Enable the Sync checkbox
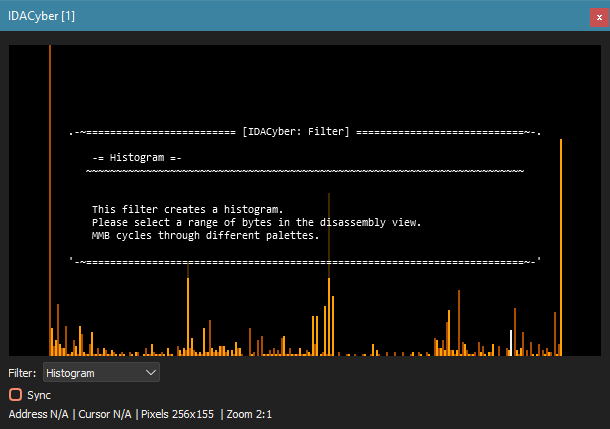 click(16, 395)
